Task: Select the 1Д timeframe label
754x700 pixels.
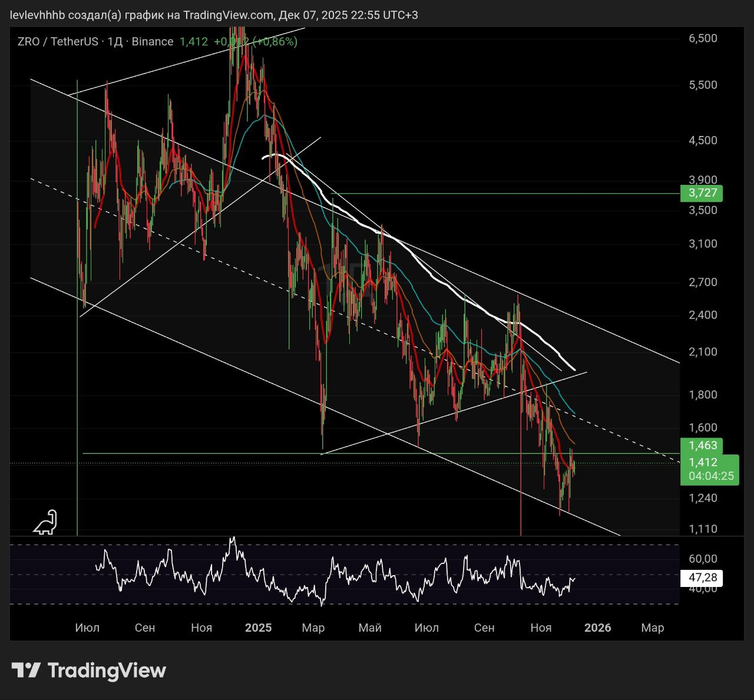Action: pyautogui.click(x=115, y=42)
